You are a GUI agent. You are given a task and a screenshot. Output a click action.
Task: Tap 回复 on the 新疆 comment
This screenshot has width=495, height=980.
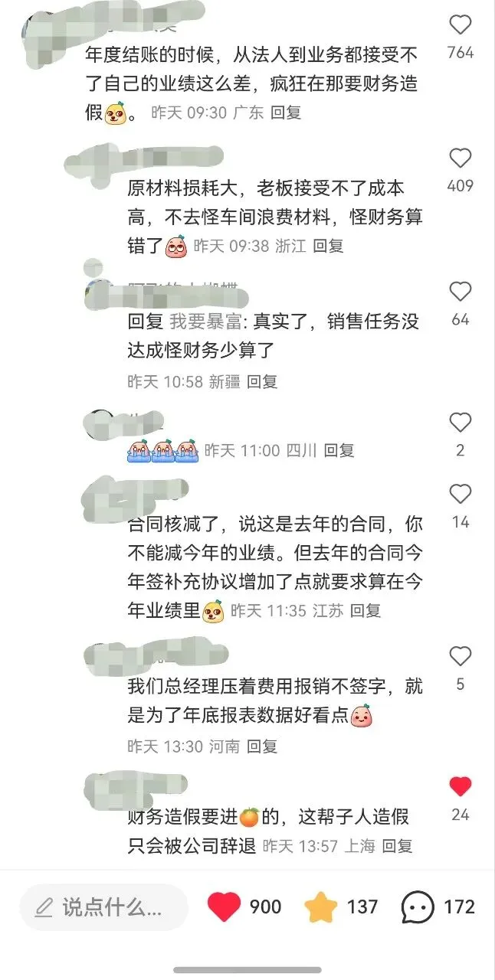tap(262, 381)
